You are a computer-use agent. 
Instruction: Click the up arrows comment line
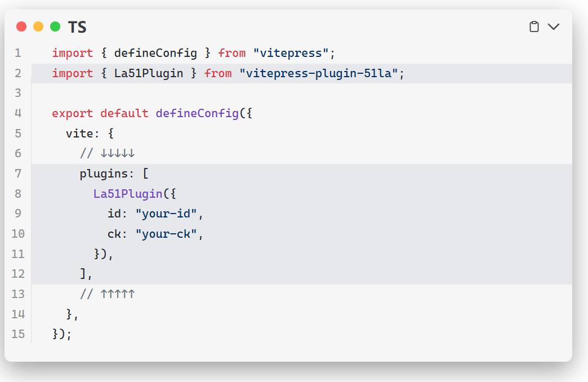(107, 294)
